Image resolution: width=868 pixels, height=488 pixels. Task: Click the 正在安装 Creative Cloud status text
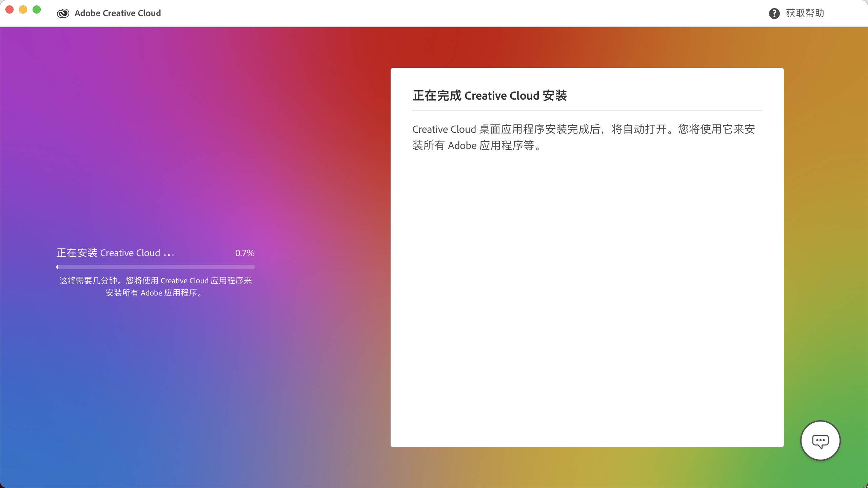tap(108, 253)
